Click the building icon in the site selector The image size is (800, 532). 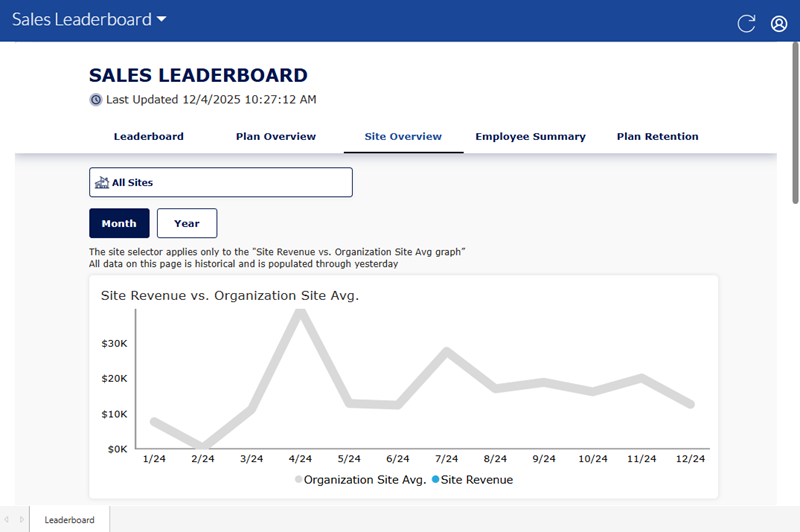coord(101,183)
